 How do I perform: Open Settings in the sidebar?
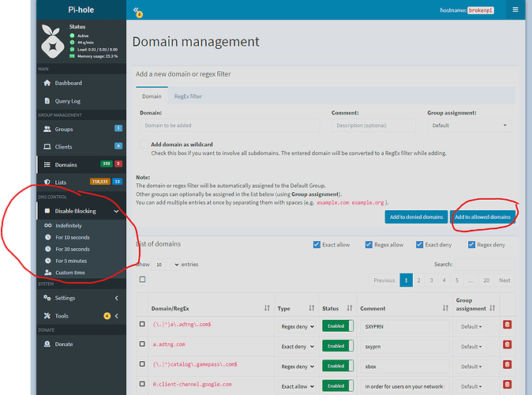coord(65,298)
